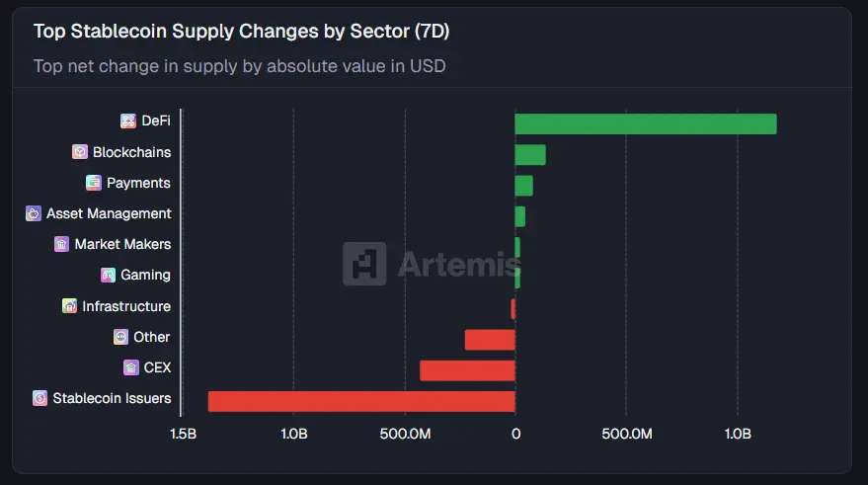Click the Infrastructure sector icon
The width and height of the screenshot is (868, 485).
coord(69,306)
